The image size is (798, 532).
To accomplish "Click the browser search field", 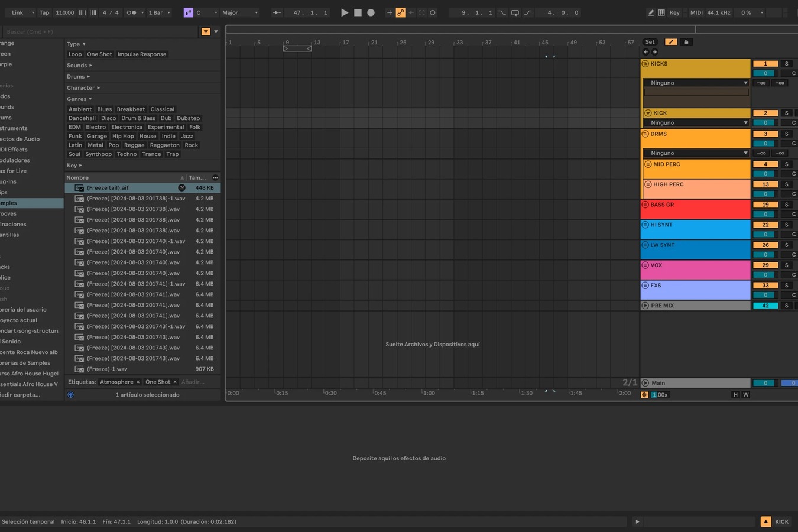I will [99, 31].
